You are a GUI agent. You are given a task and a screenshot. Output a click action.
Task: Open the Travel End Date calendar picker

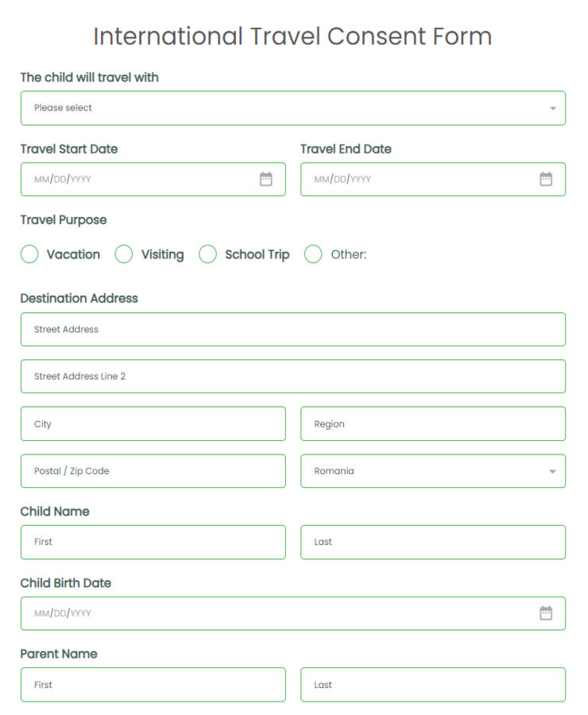(545, 179)
